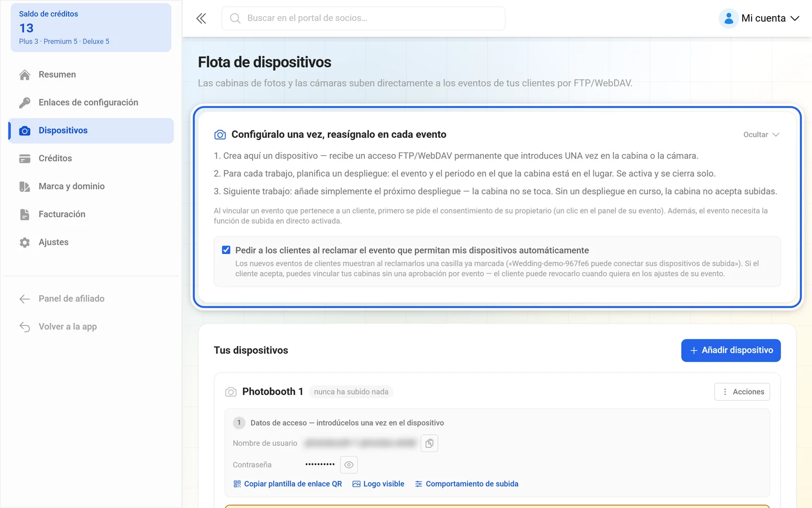
Task: Click the masked Contraseña dots
Action: click(x=320, y=465)
